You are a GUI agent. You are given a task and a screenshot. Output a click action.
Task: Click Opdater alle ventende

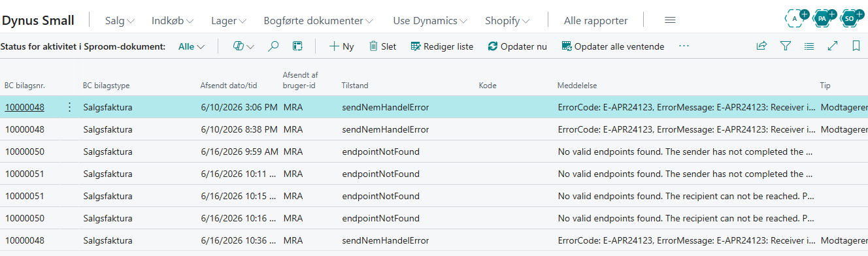pyautogui.click(x=612, y=46)
